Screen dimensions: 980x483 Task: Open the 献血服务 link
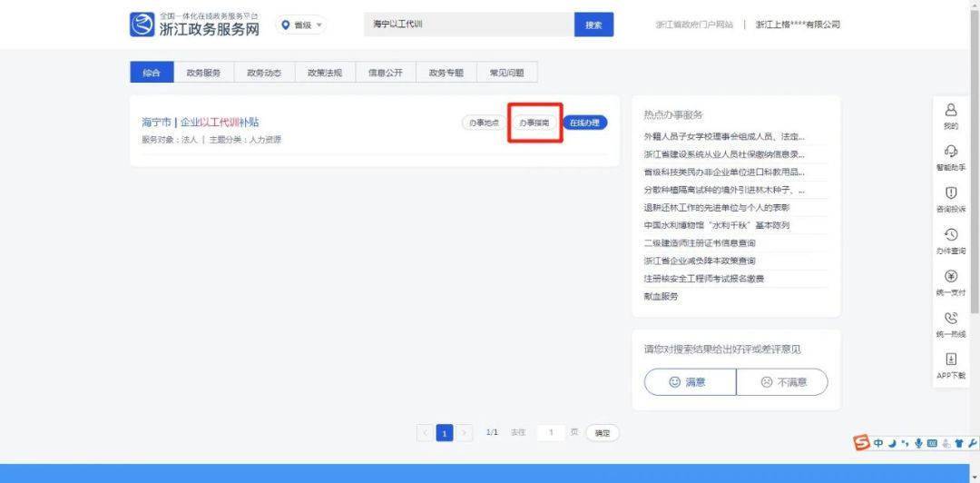(x=661, y=297)
